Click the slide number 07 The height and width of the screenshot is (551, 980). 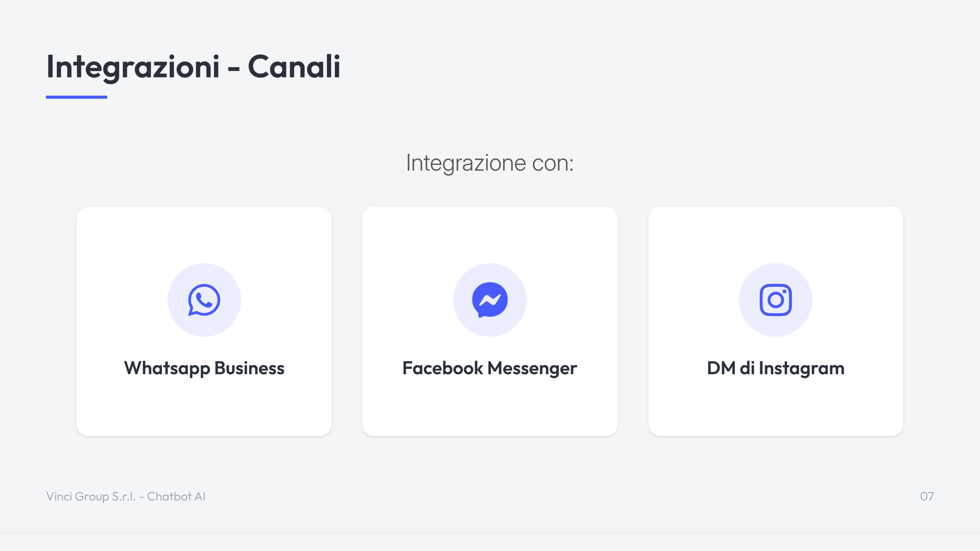coord(927,496)
